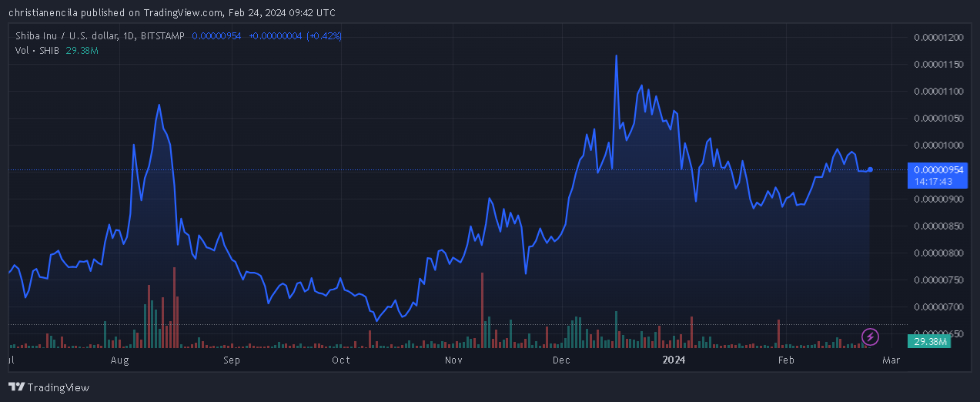
Task: Click the +0.42% price change value
Action: tap(324, 35)
